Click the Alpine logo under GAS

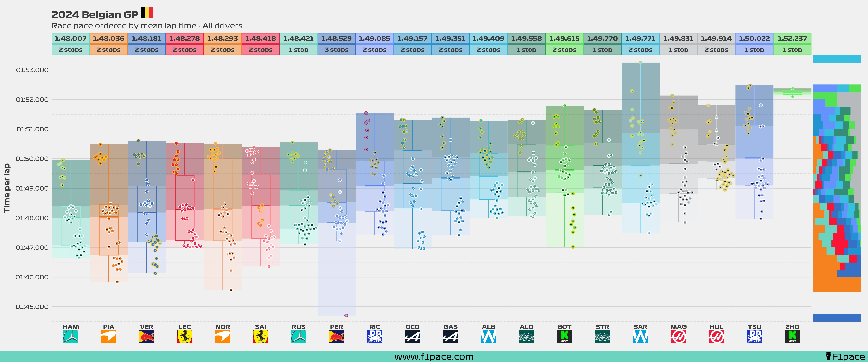[450, 336]
